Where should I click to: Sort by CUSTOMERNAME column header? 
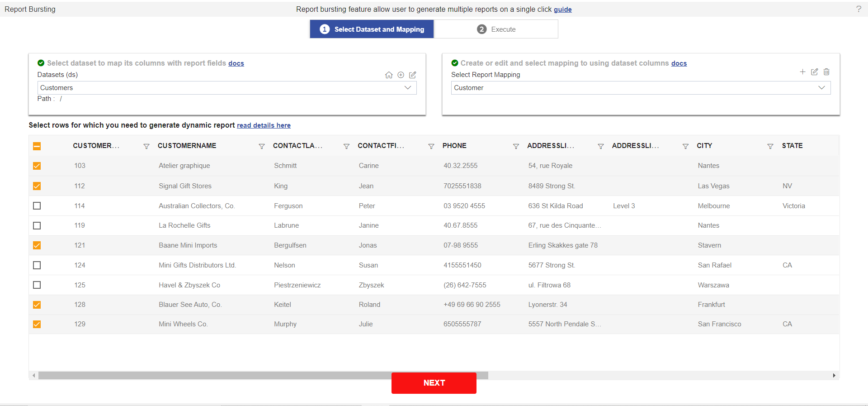click(187, 146)
